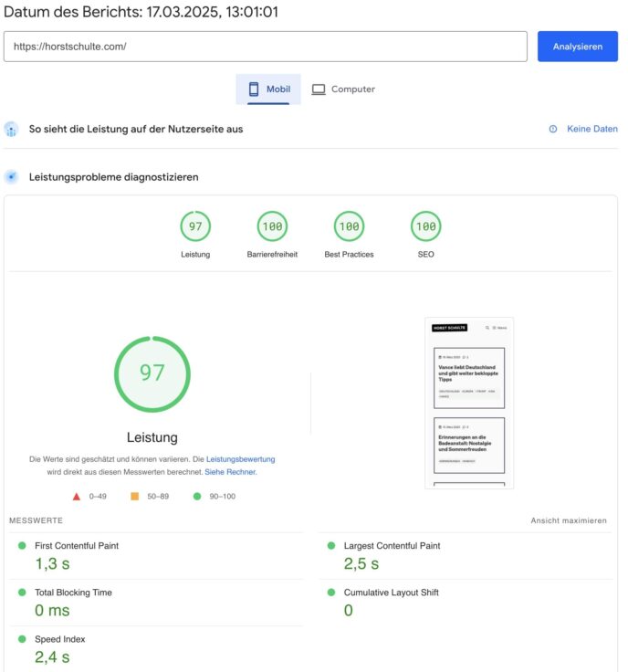Click the 2,5 s LCP value
Screen dimensions: 628x672
(361, 564)
